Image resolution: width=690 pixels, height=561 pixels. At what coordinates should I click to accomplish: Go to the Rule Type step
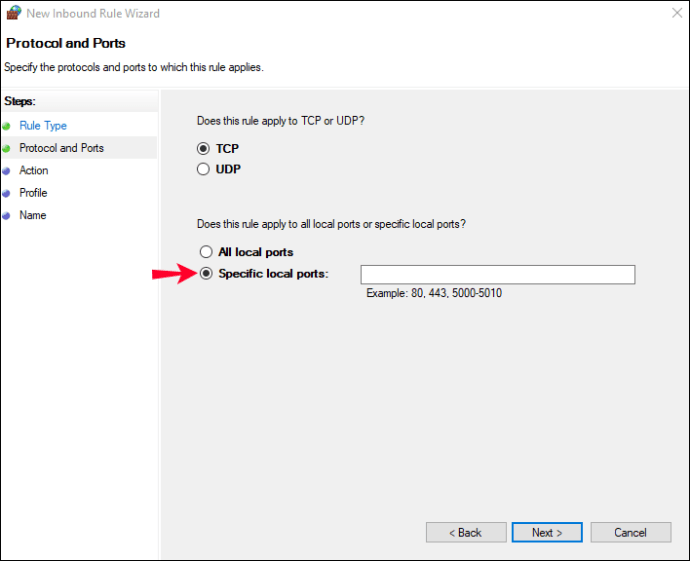point(43,126)
